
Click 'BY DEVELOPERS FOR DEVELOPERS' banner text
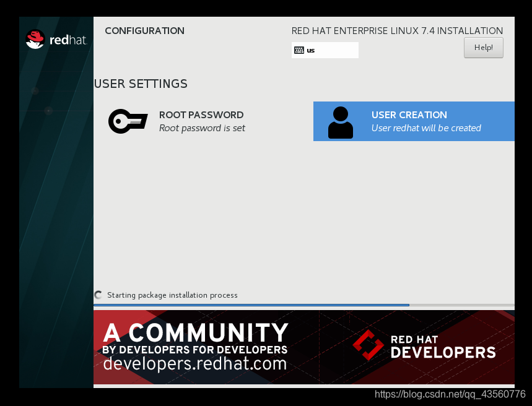pos(195,350)
